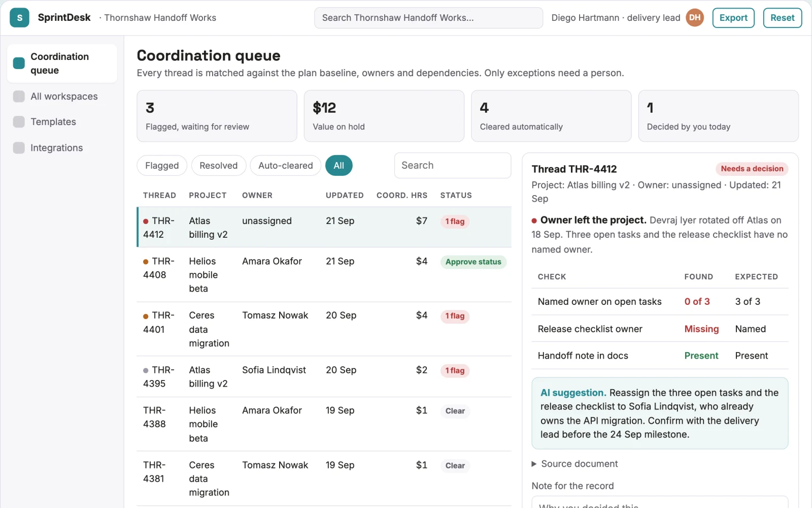This screenshot has height=508, width=812.
Task: Select the THR-4388 thread row
Action: 324,424
